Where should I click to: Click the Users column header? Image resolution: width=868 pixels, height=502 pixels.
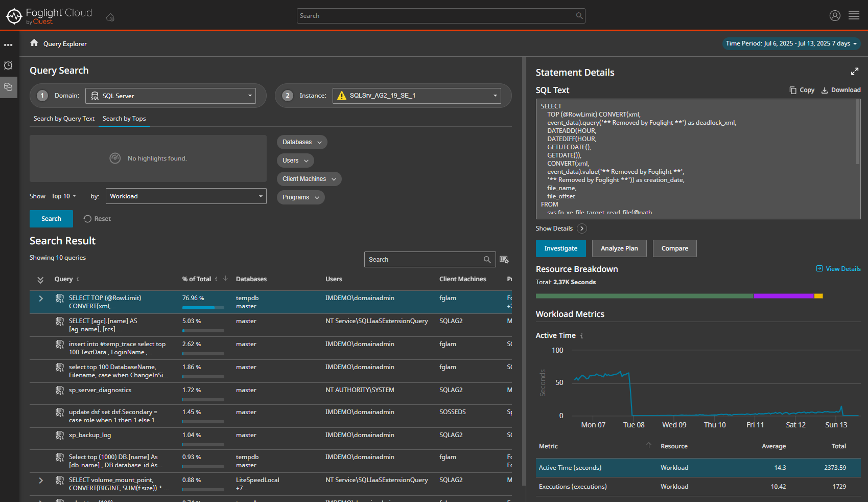tap(334, 279)
